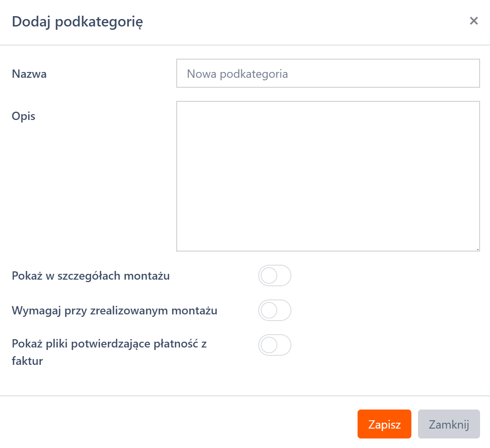
Task: Click the Nazwa text field
Action: (x=328, y=73)
